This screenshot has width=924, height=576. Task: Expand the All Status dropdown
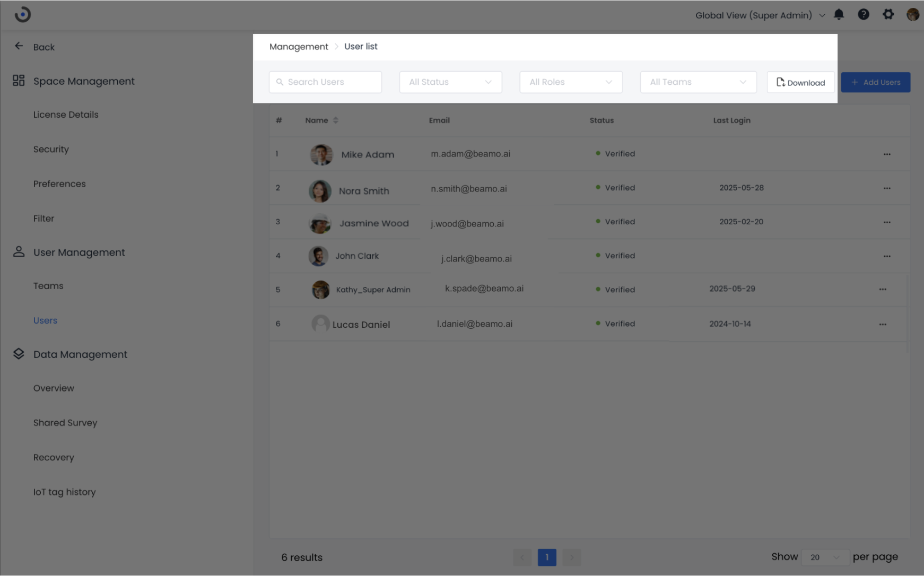[x=450, y=82]
